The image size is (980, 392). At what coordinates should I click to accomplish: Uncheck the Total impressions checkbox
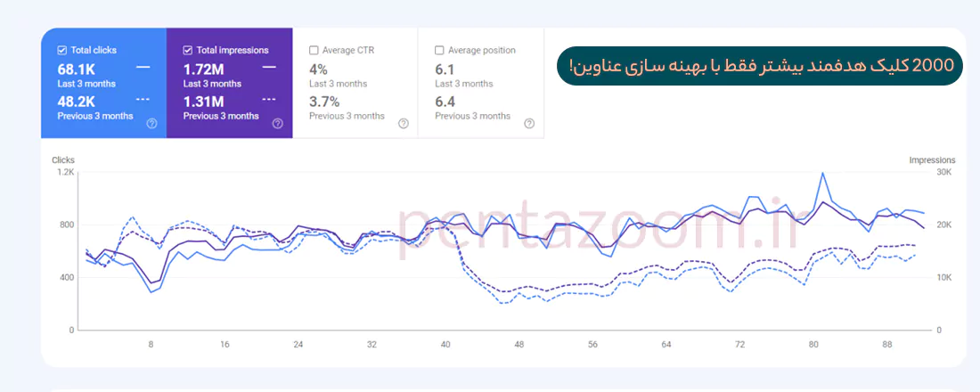coord(187,51)
